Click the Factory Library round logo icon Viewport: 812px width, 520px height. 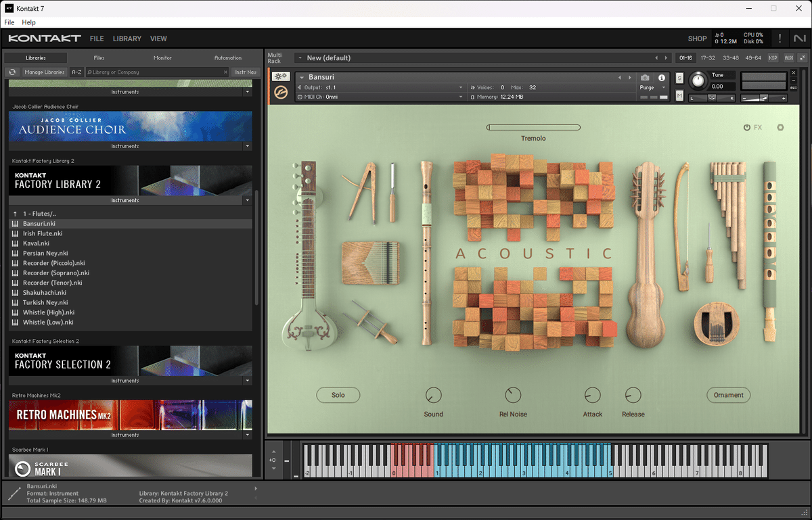[281, 92]
